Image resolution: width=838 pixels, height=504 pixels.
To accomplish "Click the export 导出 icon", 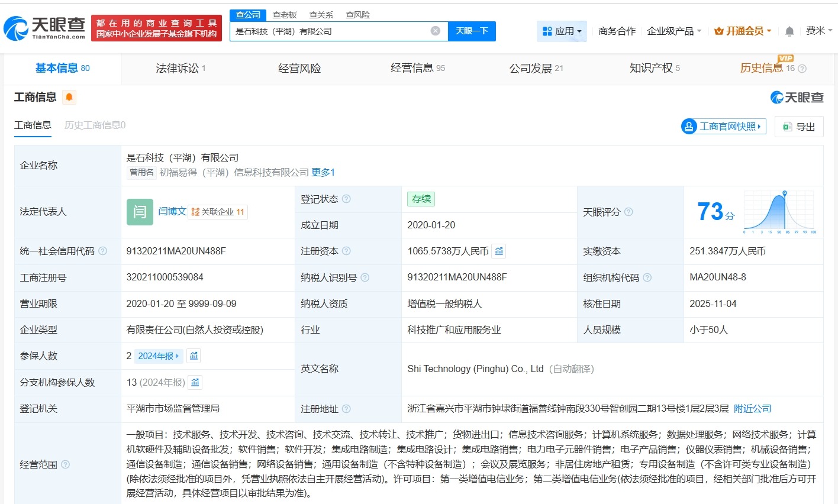I will click(787, 127).
